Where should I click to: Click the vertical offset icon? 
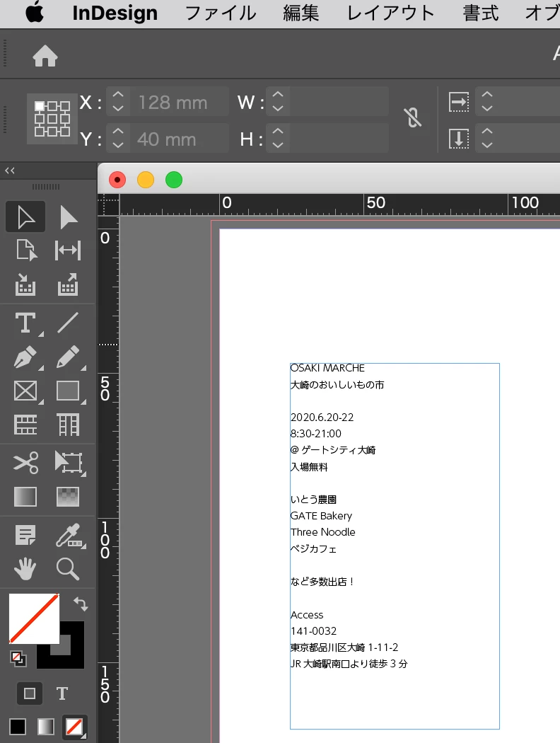(459, 139)
